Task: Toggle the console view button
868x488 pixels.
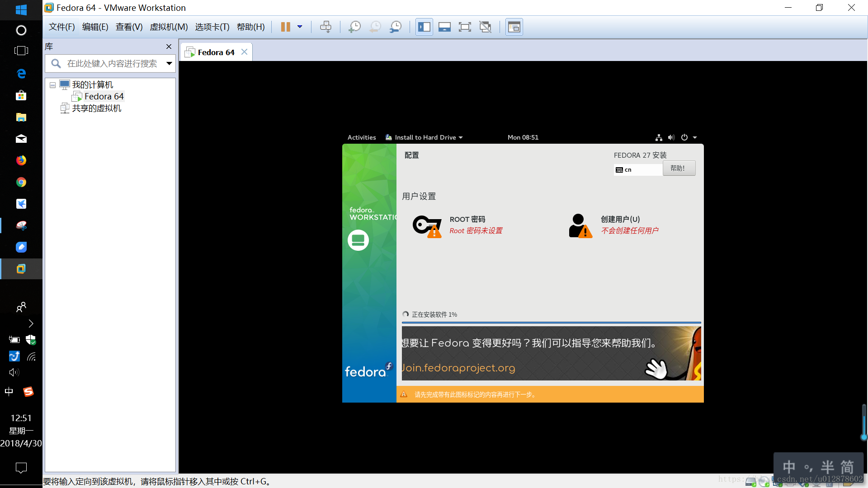Action: point(514,27)
